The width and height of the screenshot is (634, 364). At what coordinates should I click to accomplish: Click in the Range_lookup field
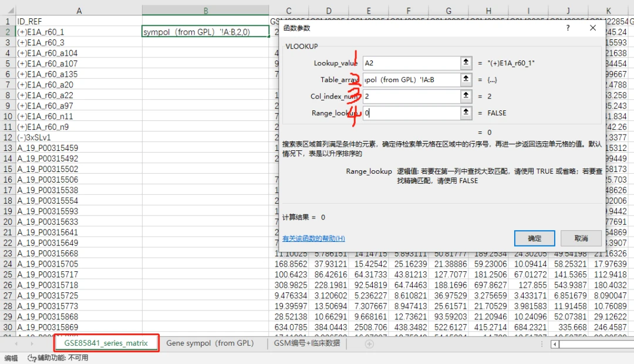tap(412, 113)
